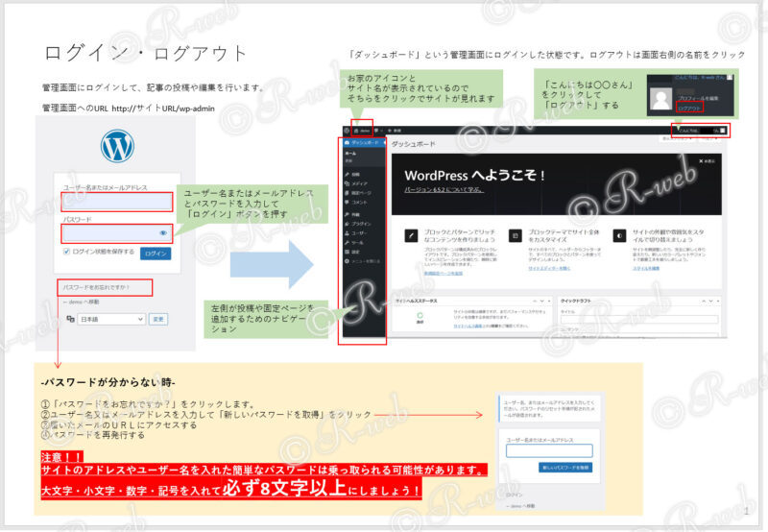Open the パスワードをお忘れですか? link
The image size is (768, 532).
click(96, 287)
